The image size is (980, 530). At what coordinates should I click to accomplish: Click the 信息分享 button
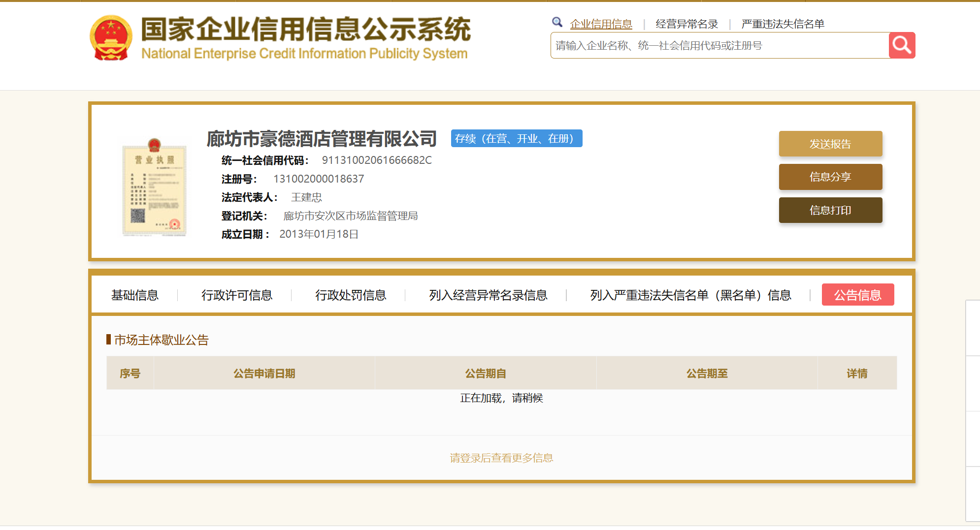830,177
